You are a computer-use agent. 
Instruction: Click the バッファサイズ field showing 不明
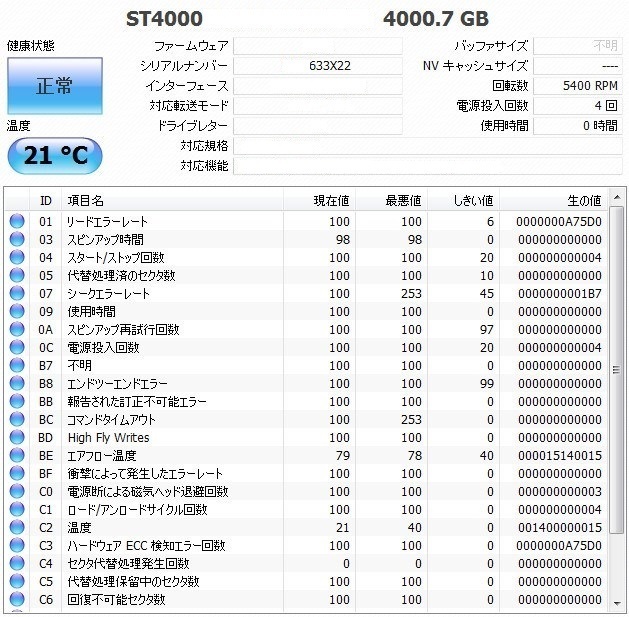[578, 46]
